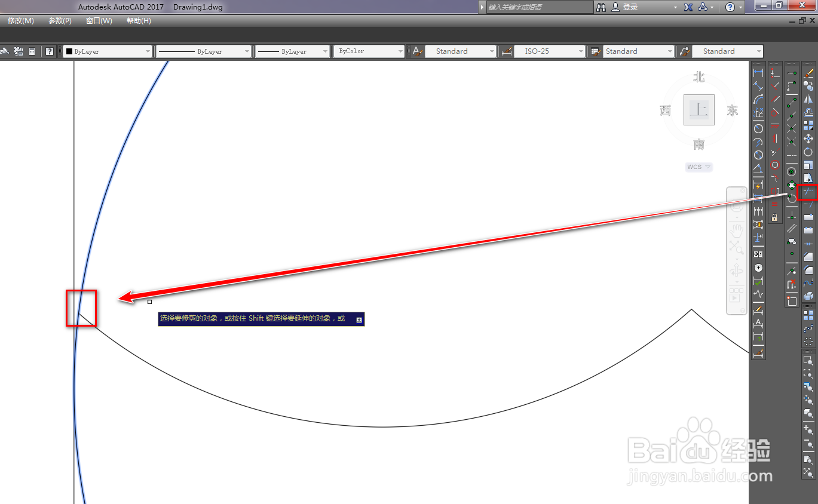Click the Zoom Out tool

pyautogui.click(x=808, y=443)
